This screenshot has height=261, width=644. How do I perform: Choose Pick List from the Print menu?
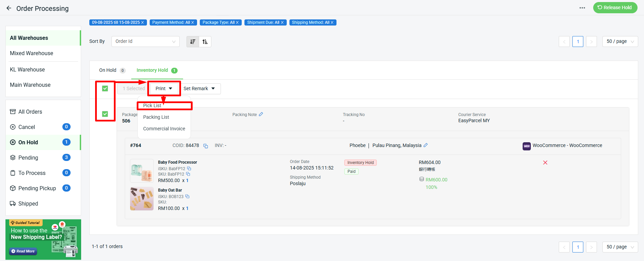click(152, 105)
